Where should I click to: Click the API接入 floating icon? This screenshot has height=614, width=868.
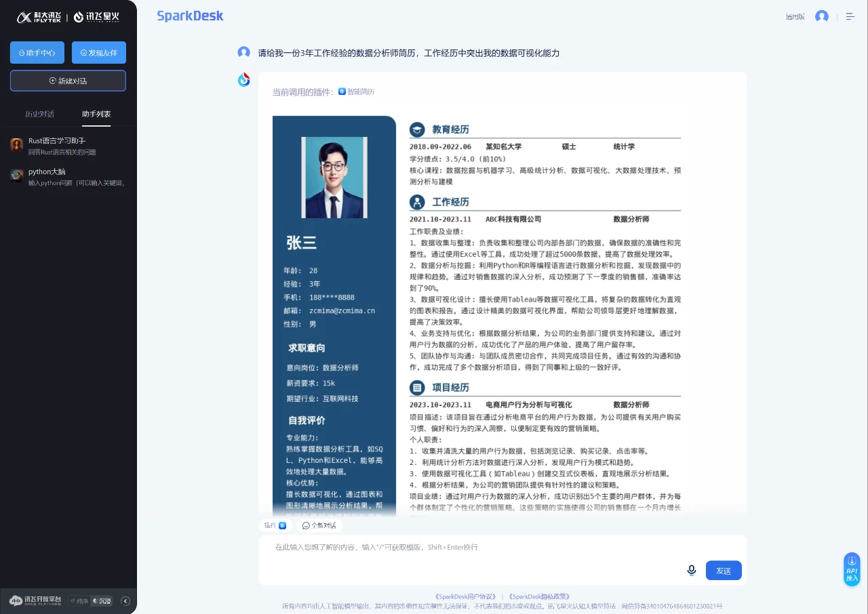point(852,569)
